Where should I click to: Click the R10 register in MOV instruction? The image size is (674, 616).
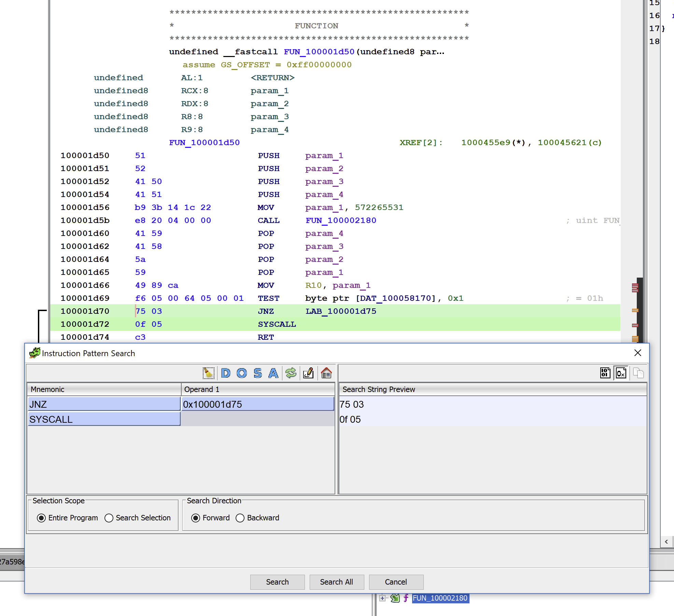[313, 285]
